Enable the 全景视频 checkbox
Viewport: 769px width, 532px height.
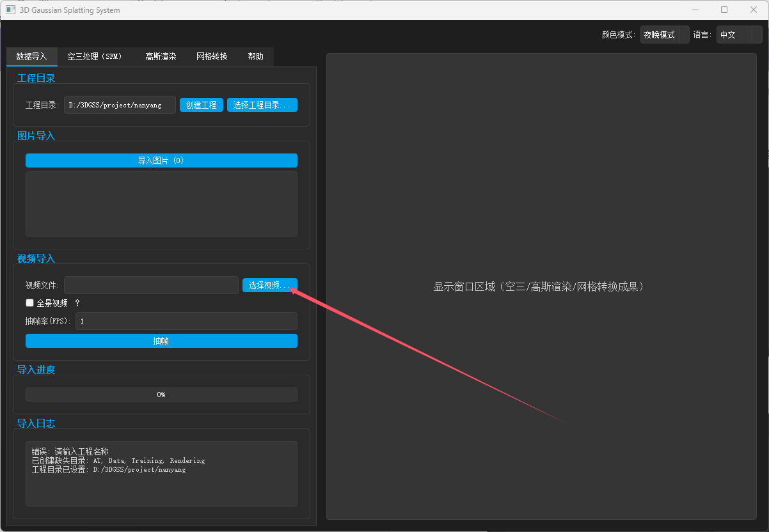(29, 303)
